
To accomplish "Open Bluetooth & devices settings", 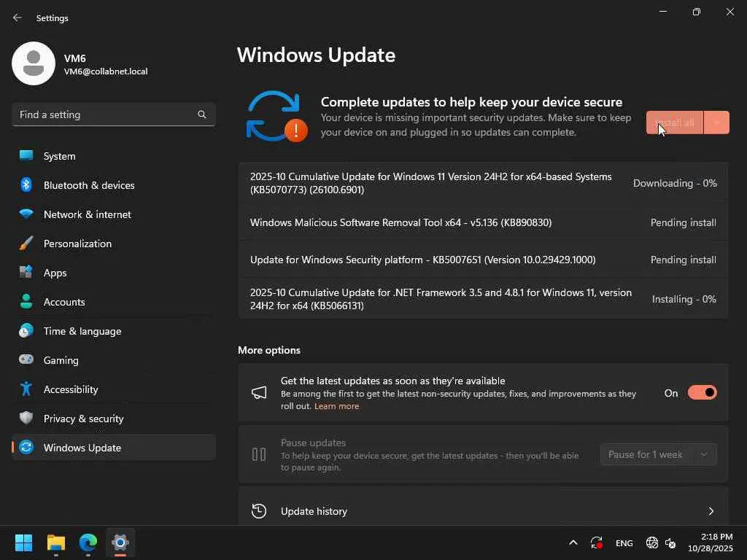I will point(113,185).
